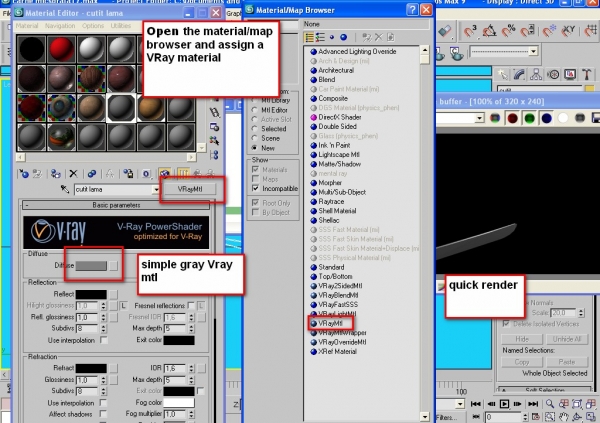The width and height of the screenshot is (600, 423).
Task: Collapse the Basic parameters rollout
Action: click(x=116, y=205)
